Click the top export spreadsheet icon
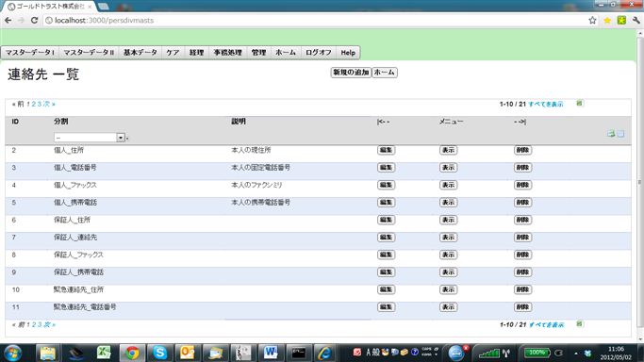 pos(580,103)
